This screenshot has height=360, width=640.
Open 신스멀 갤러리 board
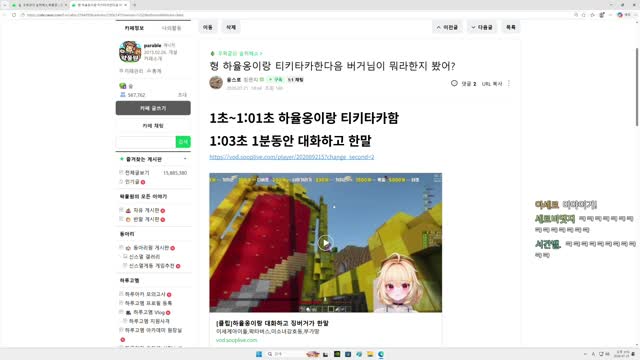click(144, 257)
